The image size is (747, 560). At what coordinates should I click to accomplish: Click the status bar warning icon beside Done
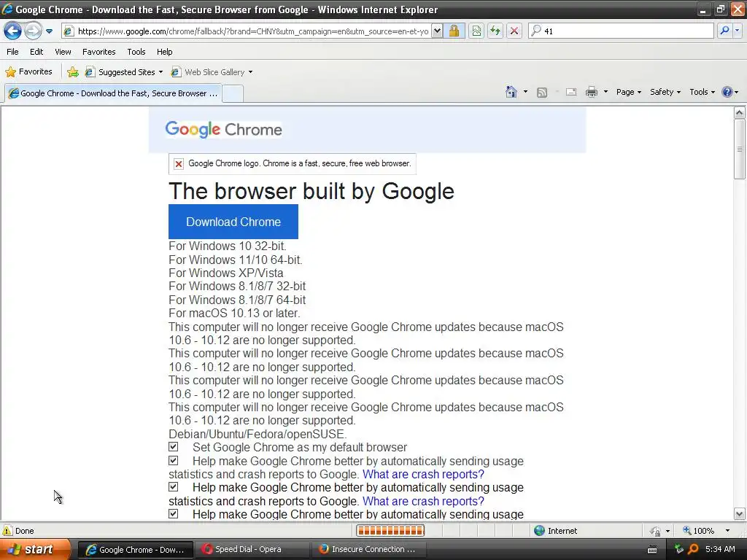tap(7, 531)
